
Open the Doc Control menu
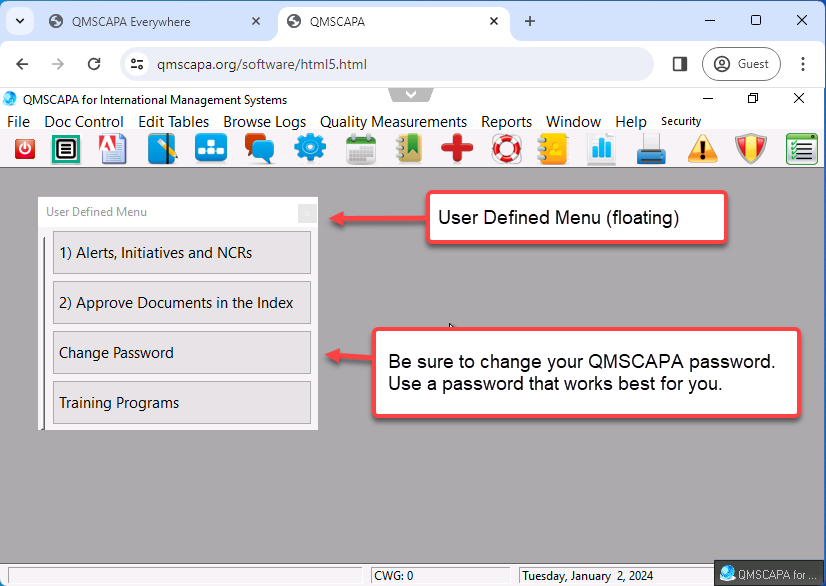click(x=84, y=122)
